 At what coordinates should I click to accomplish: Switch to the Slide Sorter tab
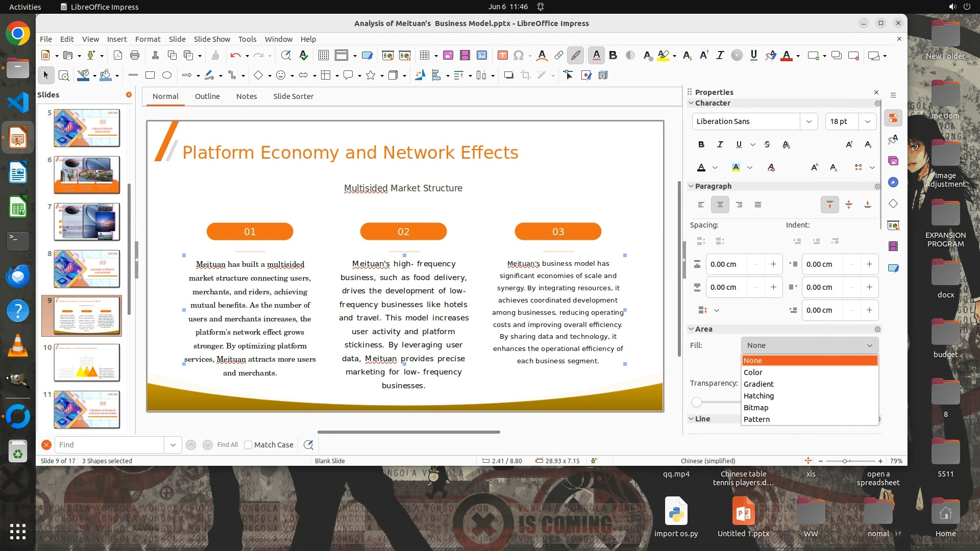tap(293, 96)
